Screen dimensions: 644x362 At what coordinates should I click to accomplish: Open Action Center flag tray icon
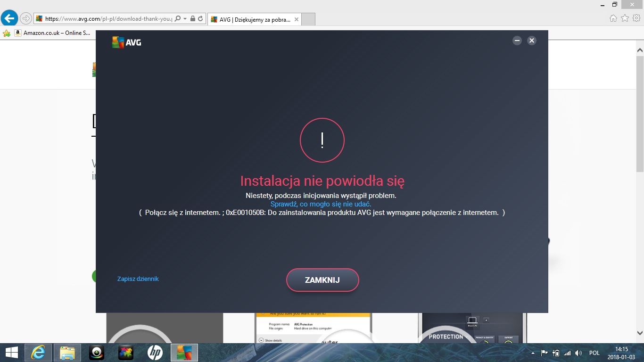click(x=544, y=353)
